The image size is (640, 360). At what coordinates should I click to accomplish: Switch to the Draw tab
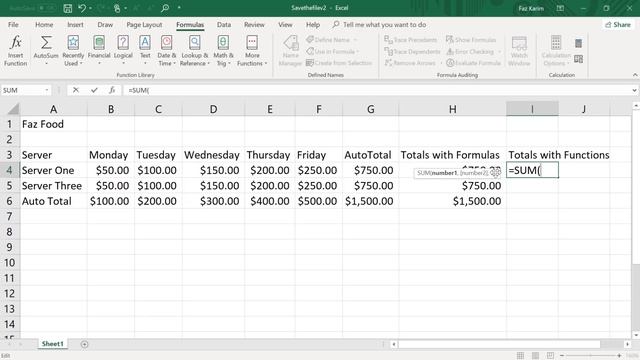(105, 24)
